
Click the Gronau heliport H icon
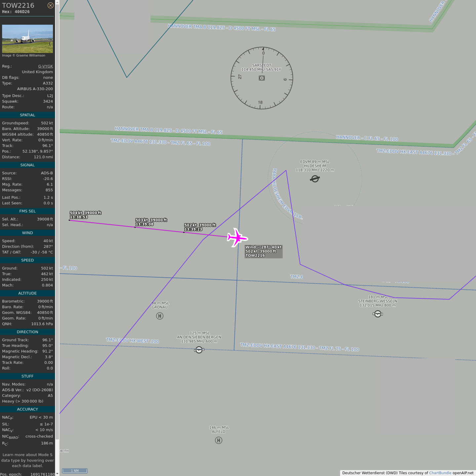(160, 316)
